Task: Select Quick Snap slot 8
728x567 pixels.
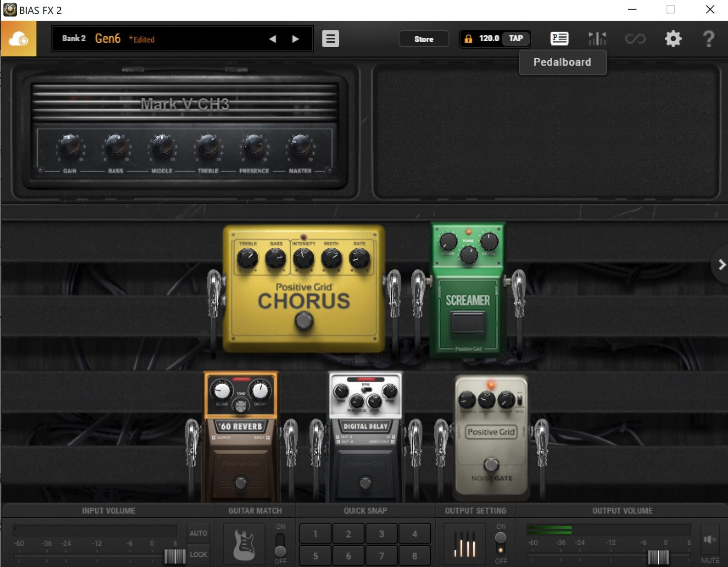Action: pos(415,556)
